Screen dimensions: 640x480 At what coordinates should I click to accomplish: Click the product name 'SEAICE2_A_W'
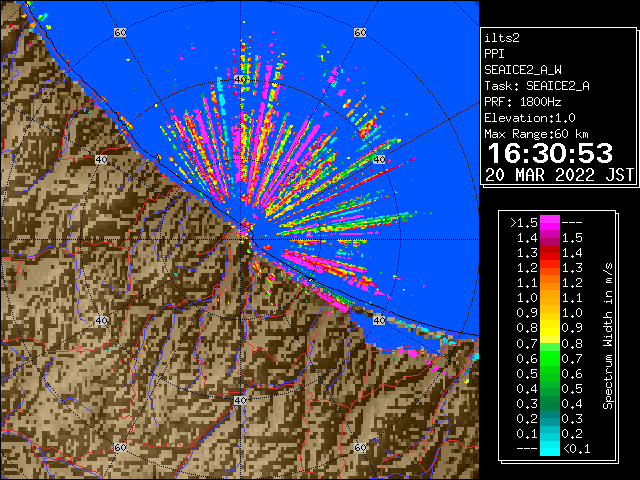pyautogui.click(x=523, y=70)
